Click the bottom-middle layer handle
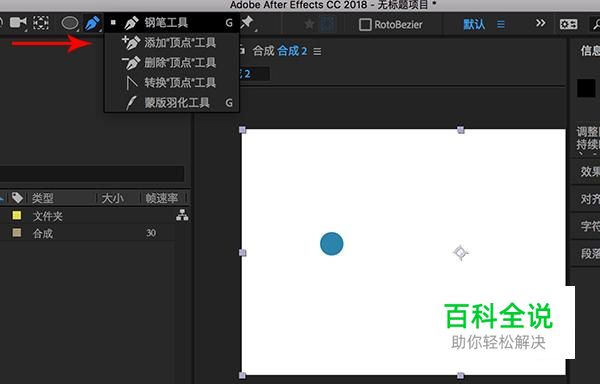The image size is (600, 384). [x=461, y=375]
